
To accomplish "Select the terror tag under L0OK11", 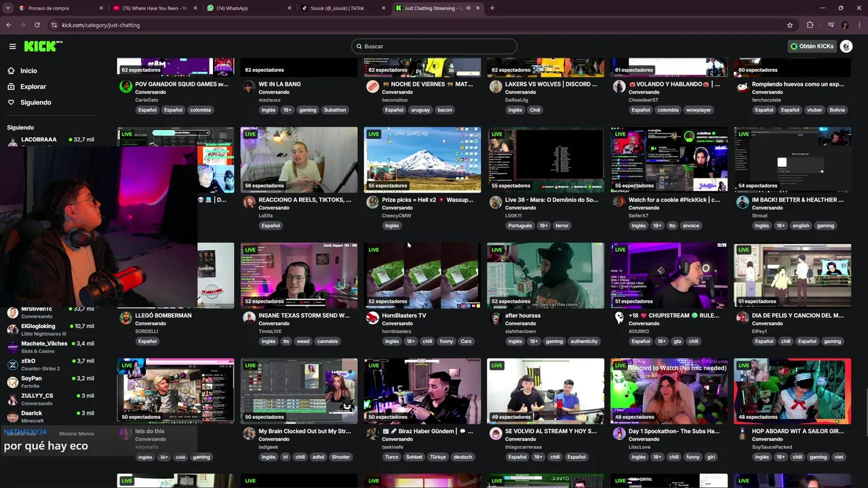I will (x=562, y=226).
